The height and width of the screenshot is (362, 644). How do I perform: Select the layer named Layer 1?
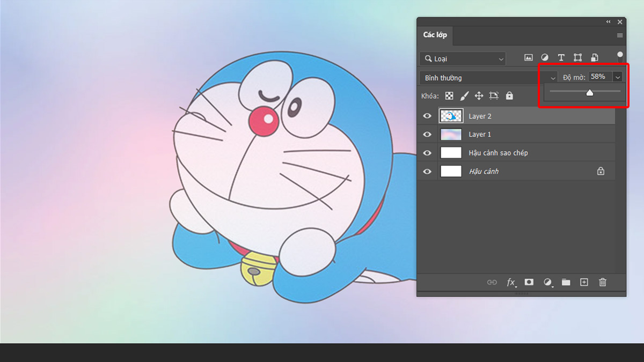pos(480,134)
